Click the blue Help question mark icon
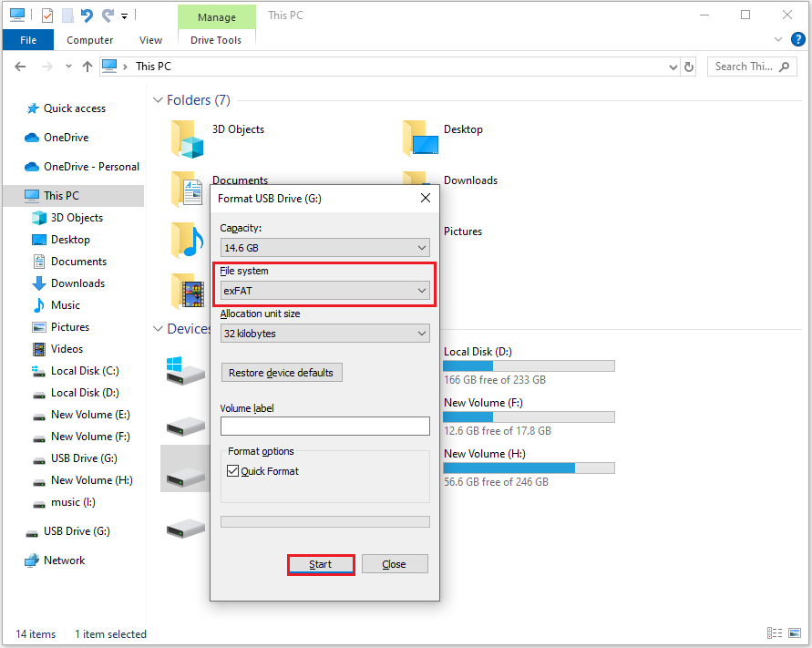 pos(798,39)
